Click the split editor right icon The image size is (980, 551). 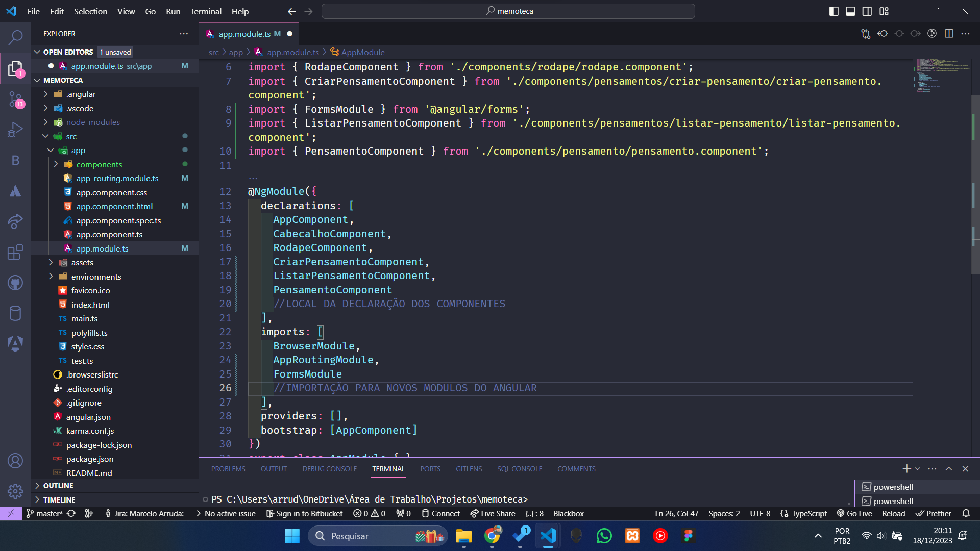pyautogui.click(x=949, y=34)
